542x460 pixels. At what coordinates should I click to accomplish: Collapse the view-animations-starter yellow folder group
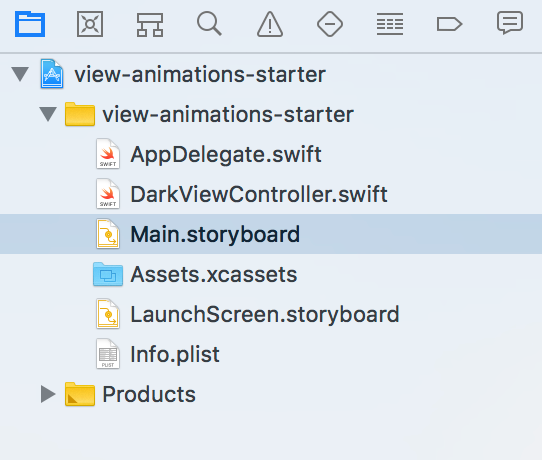[48, 114]
